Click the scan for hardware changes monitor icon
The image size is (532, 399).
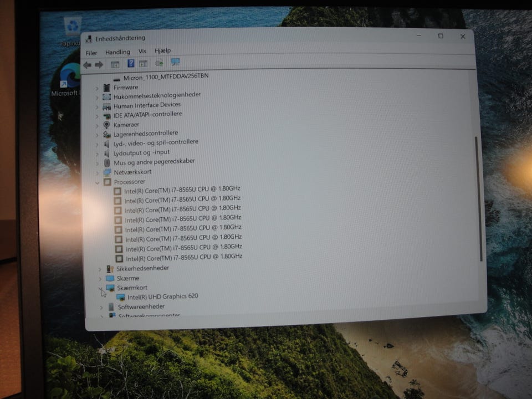(x=176, y=62)
